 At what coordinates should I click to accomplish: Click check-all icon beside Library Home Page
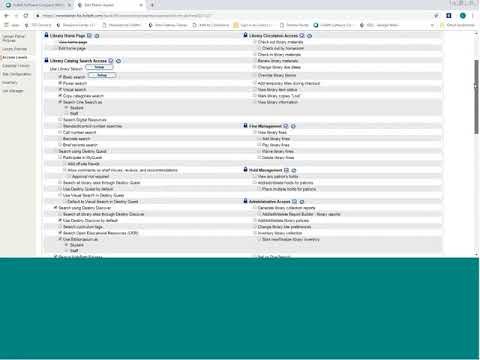coord(89,35)
